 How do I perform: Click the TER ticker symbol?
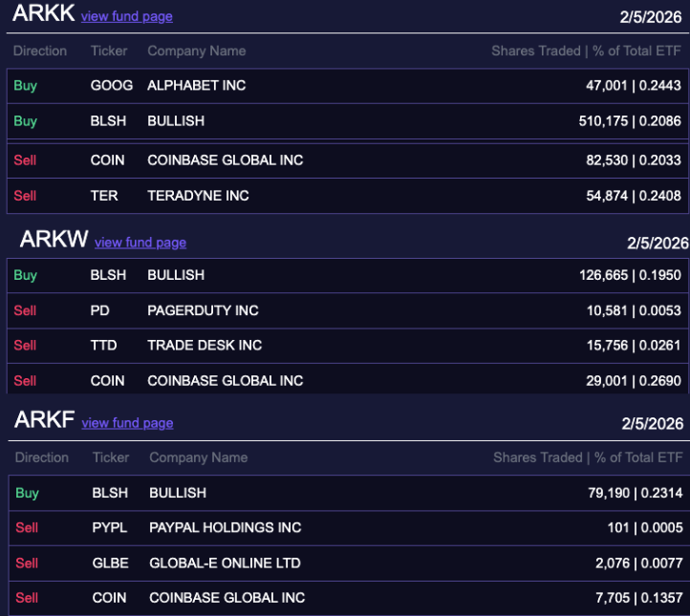tap(104, 196)
